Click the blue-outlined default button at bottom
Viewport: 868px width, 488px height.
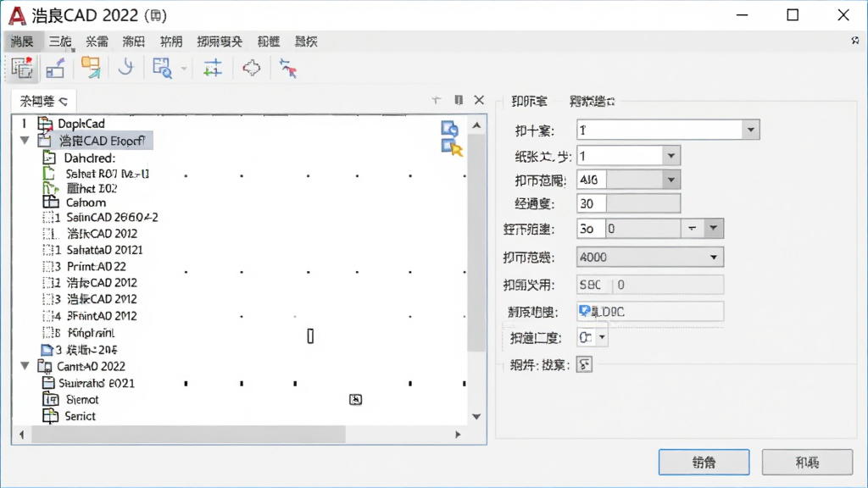704,462
